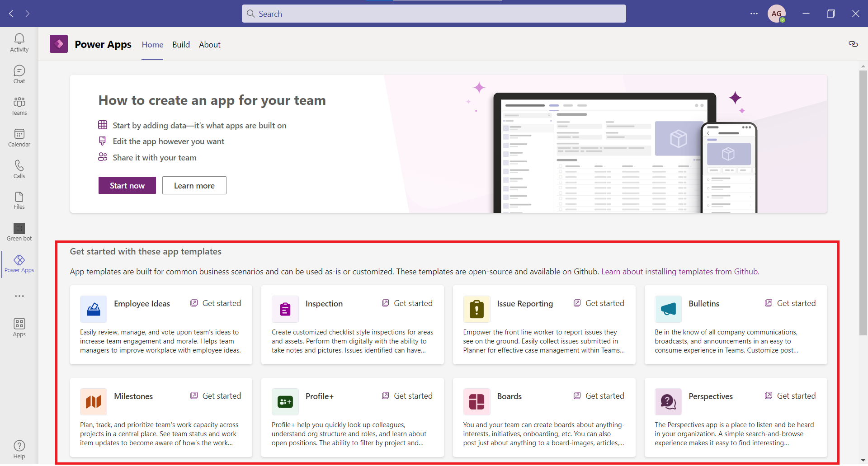Click the Start now button
The image size is (868, 466).
[x=127, y=185]
